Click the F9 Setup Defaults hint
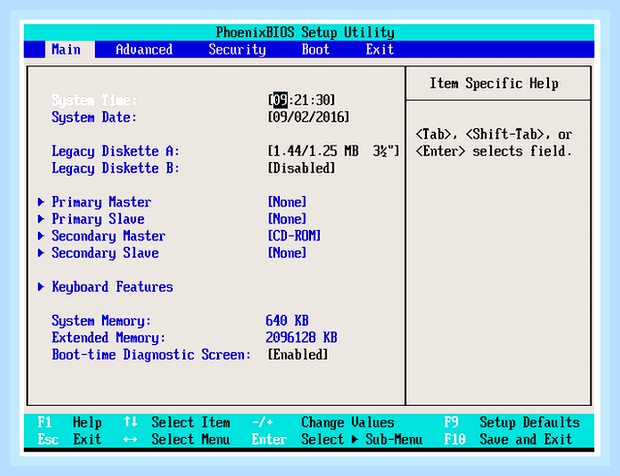Viewport: 620px width, 476px height. (512, 423)
